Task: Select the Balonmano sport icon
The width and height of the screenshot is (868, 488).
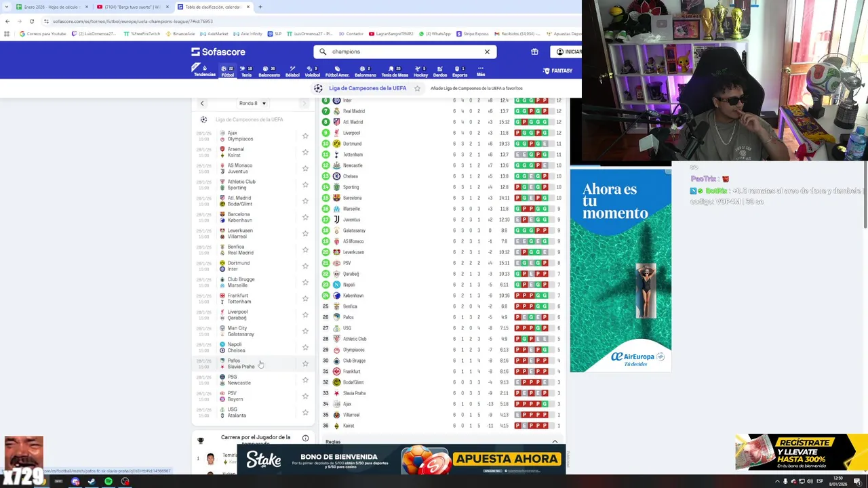Action: click(365, 71)
